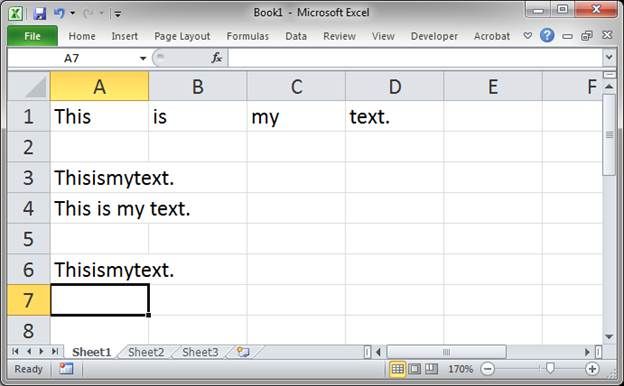Open the Developer tab

pos(434,36)
